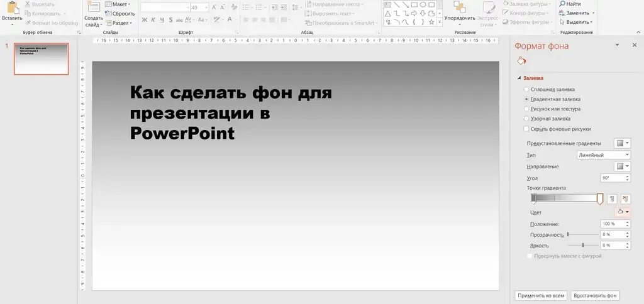Click the Создать слайд icon
Viewport: 644px width, 304px height.
[94, 8]
